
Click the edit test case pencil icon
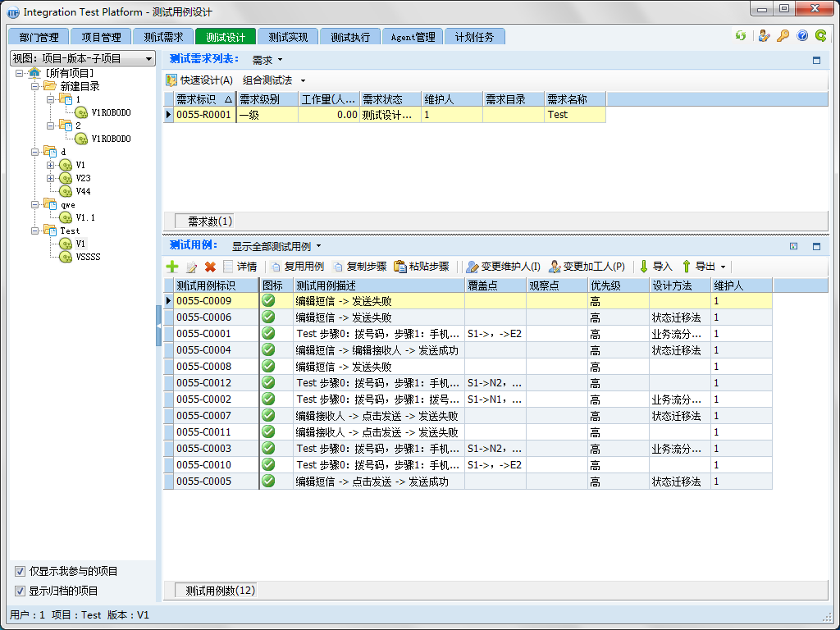(191, 267)
